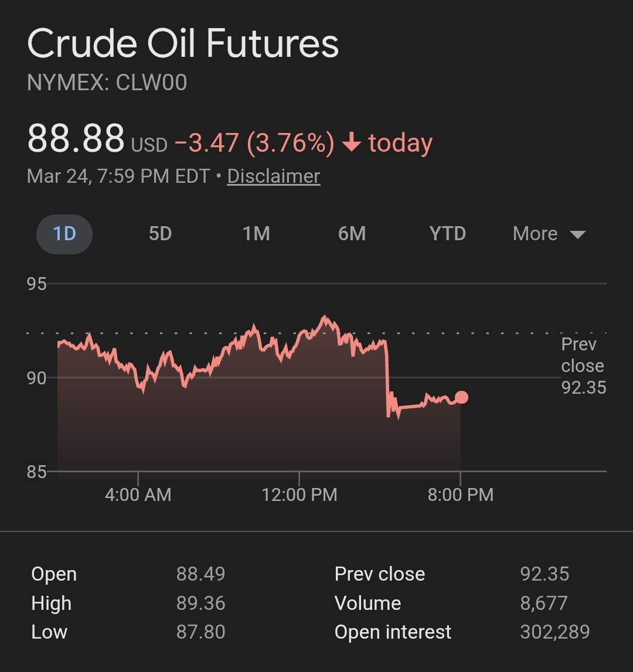The image size is (633, 672).
Task: Click the NYMEX: CLW00 ticker symbol
Action: [x=107, y=83]
